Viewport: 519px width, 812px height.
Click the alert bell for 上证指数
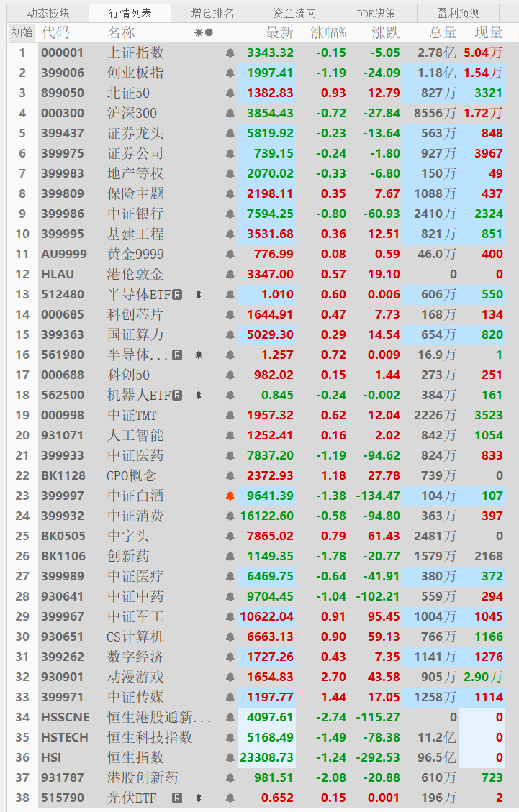tap(230, 53)
